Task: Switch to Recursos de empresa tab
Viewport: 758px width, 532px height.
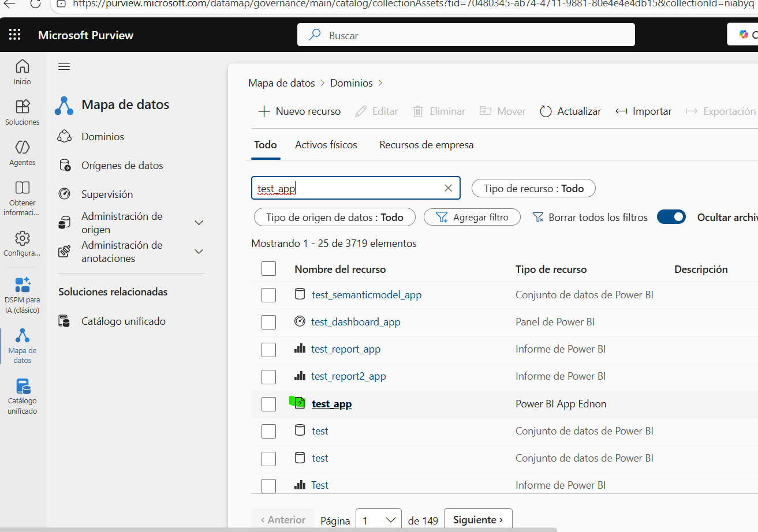Action: 427,145
